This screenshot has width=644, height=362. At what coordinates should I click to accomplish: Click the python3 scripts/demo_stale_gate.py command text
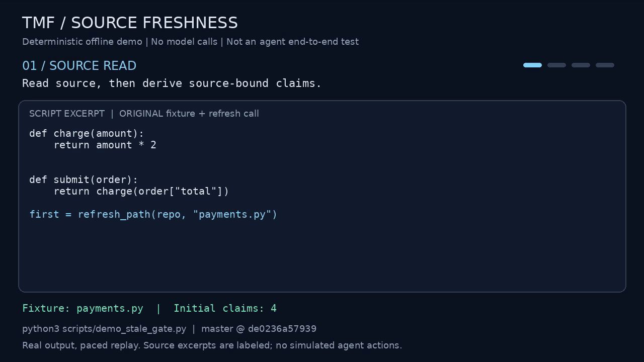coord(104,329)
